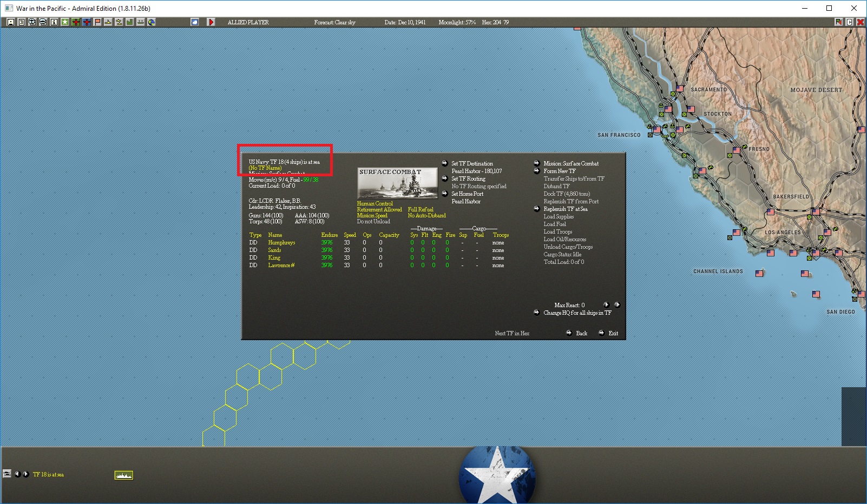Go to next TF with bottom right arrow
Viewport: 867px width, 504px height.
coord(25,474)
